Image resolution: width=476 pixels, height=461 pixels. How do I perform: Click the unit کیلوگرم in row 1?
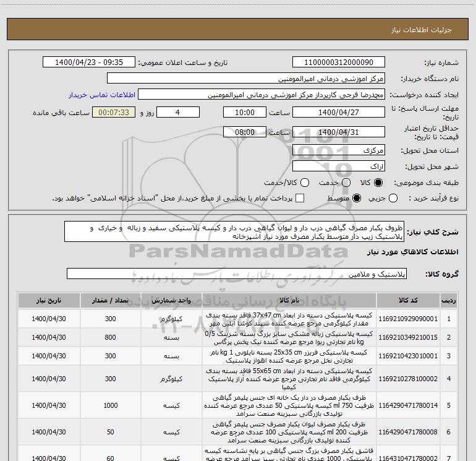click(171, 319)
